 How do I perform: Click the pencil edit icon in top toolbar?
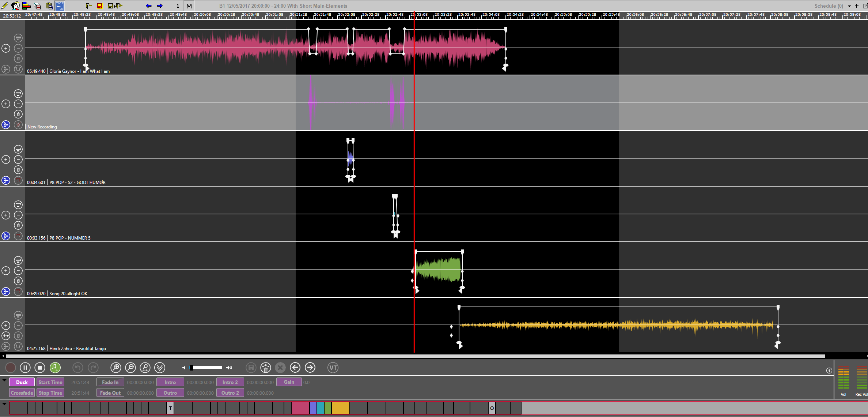5,6
